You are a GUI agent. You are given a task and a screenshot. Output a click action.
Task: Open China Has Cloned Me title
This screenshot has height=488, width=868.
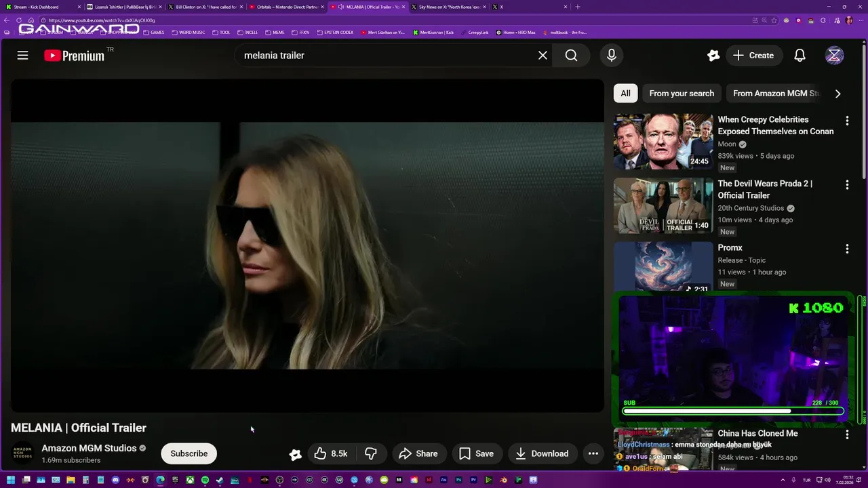[757, 433]
